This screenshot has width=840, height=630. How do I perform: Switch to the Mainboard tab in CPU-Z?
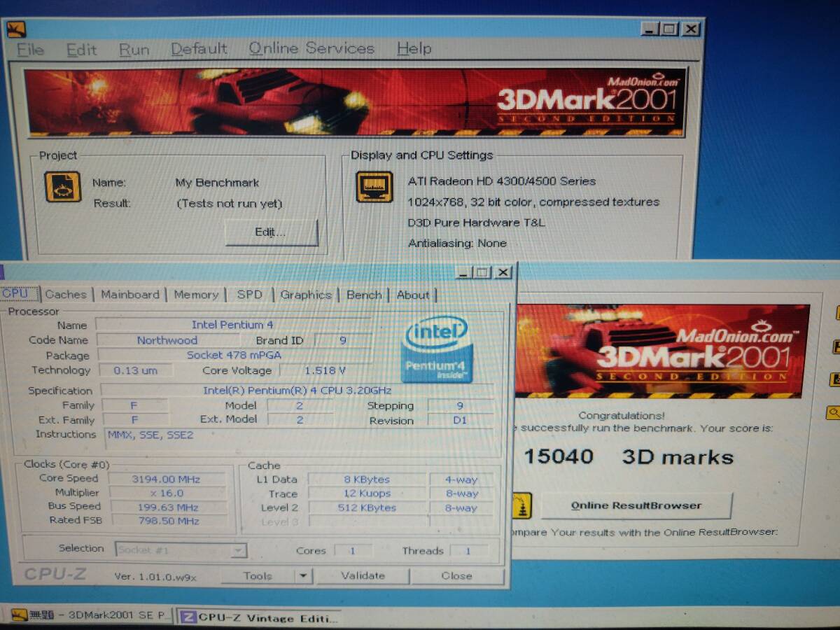tap(130, 295)
